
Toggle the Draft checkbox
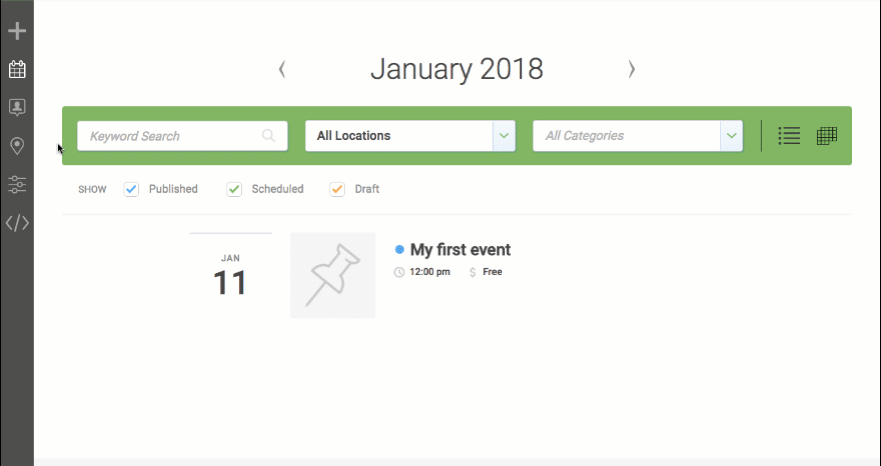[337, 189]
